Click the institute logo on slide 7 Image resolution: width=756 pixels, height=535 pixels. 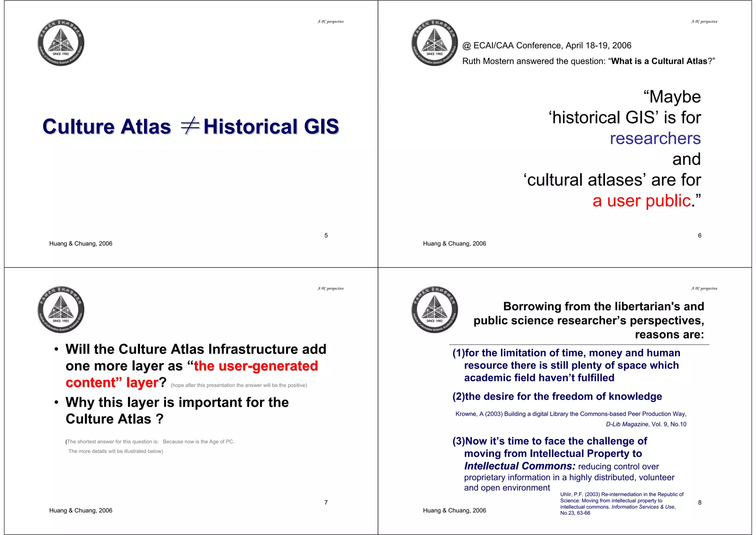[x=61, y=310]
